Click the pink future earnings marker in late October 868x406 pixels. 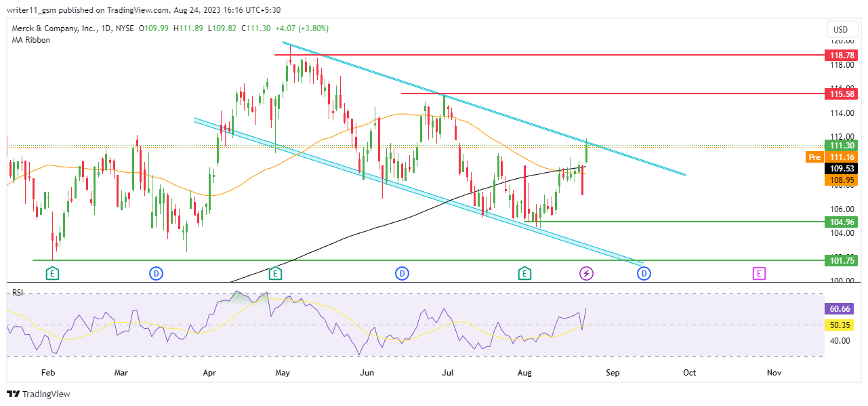[x=759, y=274]
